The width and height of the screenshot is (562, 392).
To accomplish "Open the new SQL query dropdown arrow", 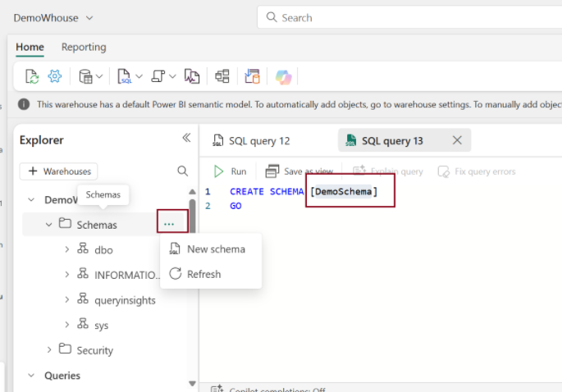I will click(x=139, y=76).
